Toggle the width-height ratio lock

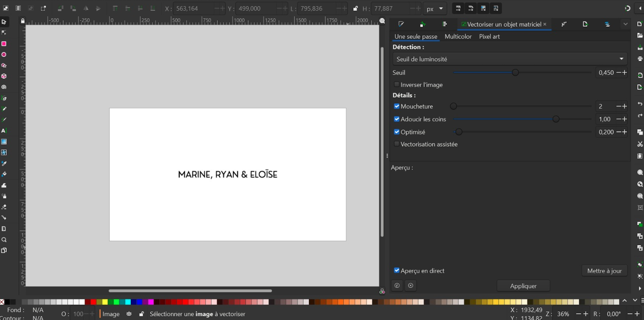coord(355,8)
